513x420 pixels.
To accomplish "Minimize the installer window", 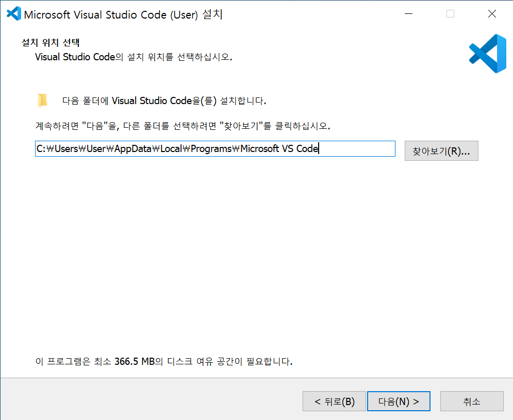I will pos(408,14).
